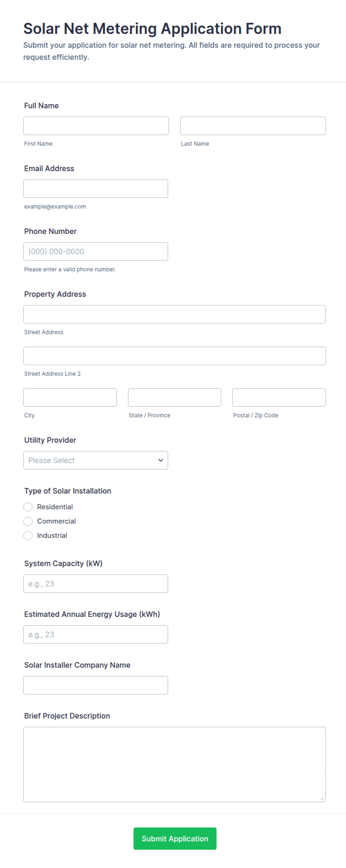Click the City input field
The image size is (346, 868).
[x=70, y=397]
